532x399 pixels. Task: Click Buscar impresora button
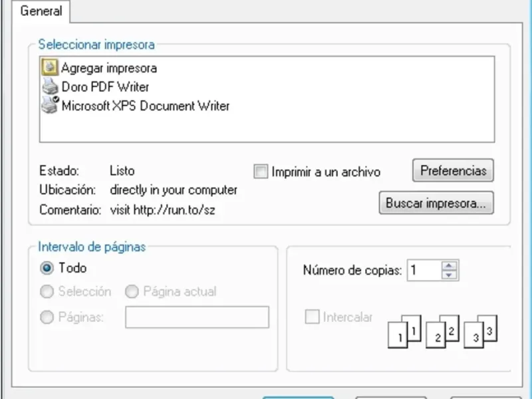click(x=436, y=203)
